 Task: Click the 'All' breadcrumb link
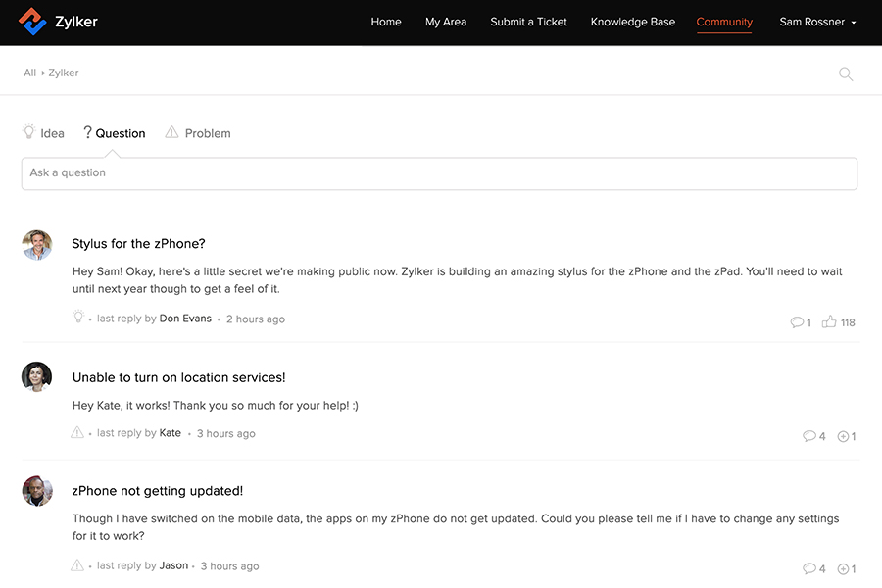(x=30, y=73)
